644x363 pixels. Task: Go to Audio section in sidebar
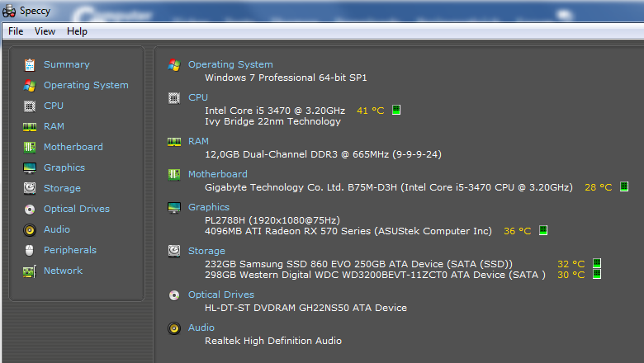click(57, 229)
